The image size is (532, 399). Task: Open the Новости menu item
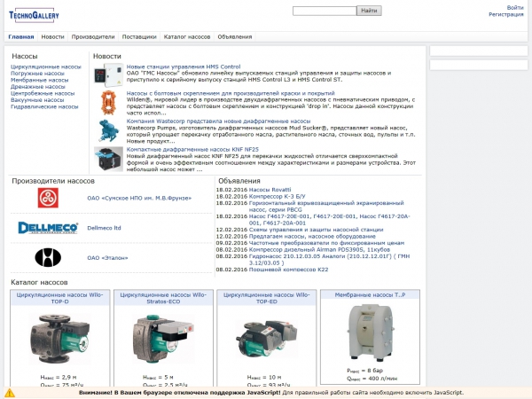tap(52, 36)
